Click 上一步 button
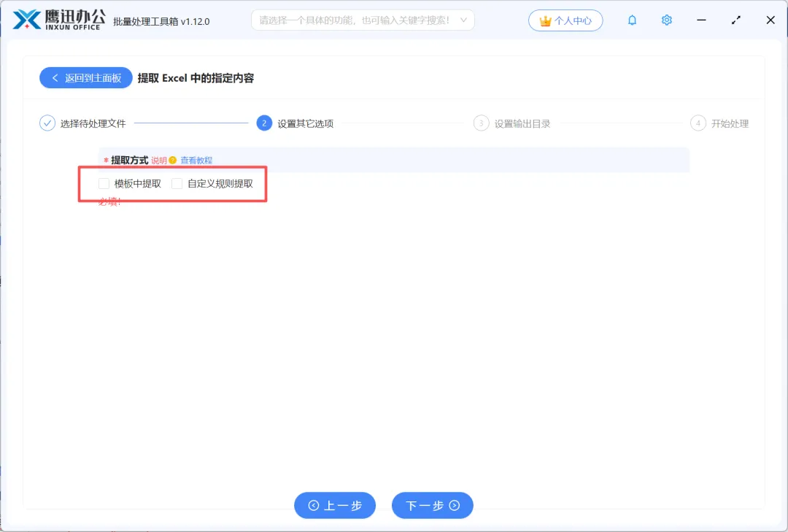Viewport: 788px width, 532px height. point(335,505)
